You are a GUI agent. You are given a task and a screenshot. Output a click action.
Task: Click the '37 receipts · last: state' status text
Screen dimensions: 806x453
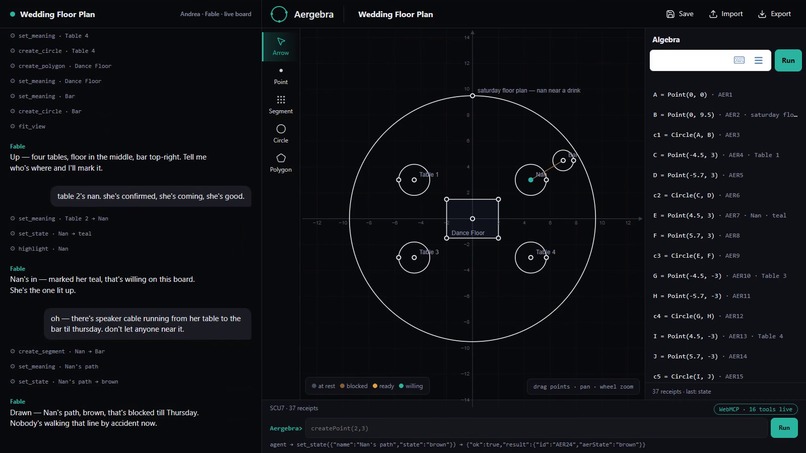pyautogui.click(x=682, y=391)
